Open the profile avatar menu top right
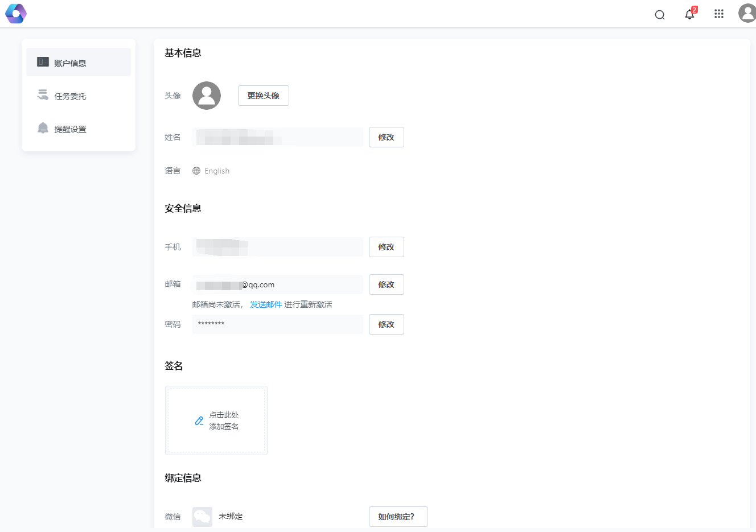 (747, 13)
